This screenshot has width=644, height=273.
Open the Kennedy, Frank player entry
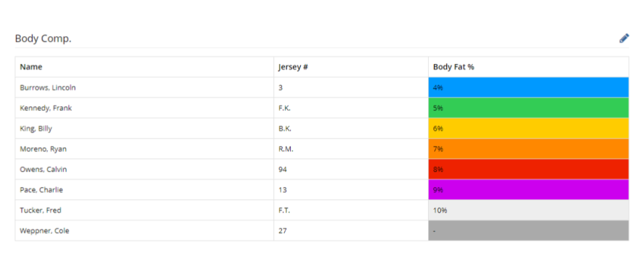point(46,108)
